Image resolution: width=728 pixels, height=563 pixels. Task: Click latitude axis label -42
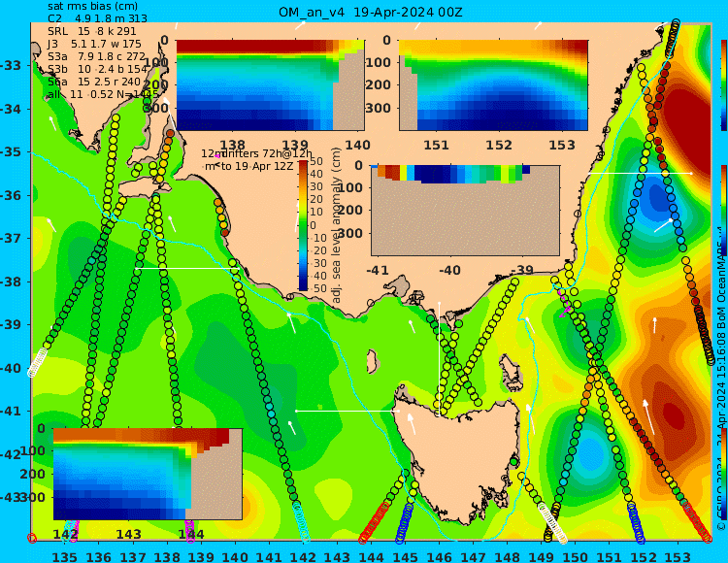coord(11,454)
